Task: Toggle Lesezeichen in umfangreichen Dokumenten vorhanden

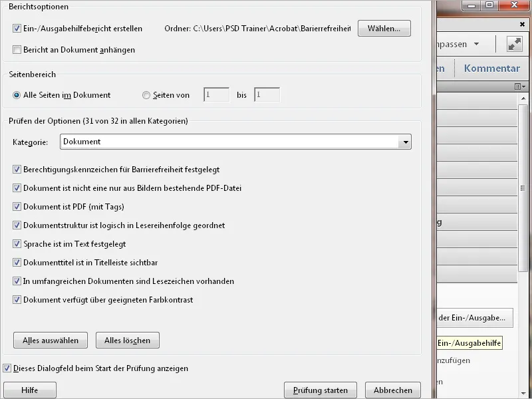Action: pos(17,281)
